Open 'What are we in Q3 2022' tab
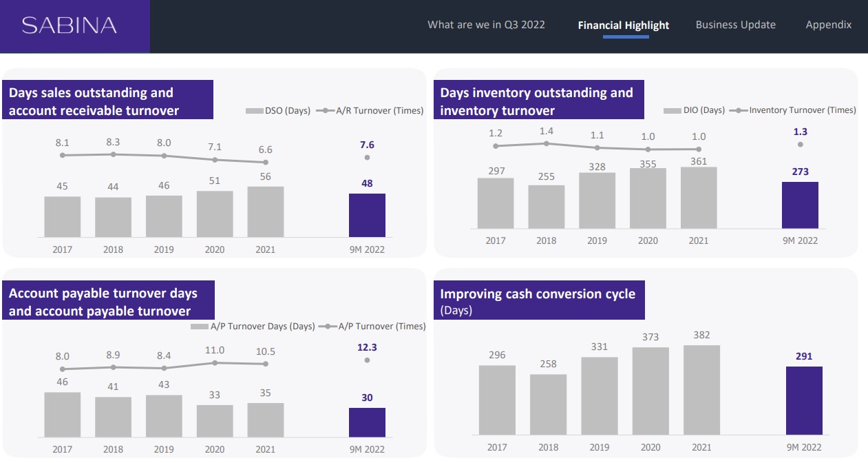 pos(486,25)
